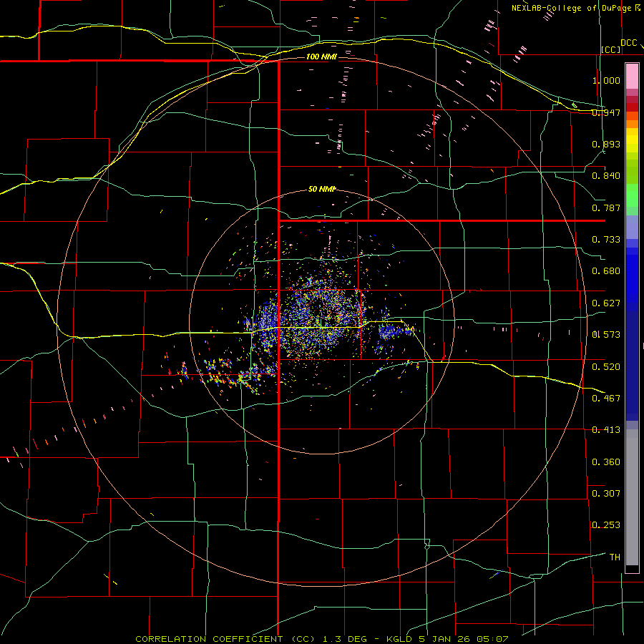Pick the red segment of the color bar

(x=632, y=107)
